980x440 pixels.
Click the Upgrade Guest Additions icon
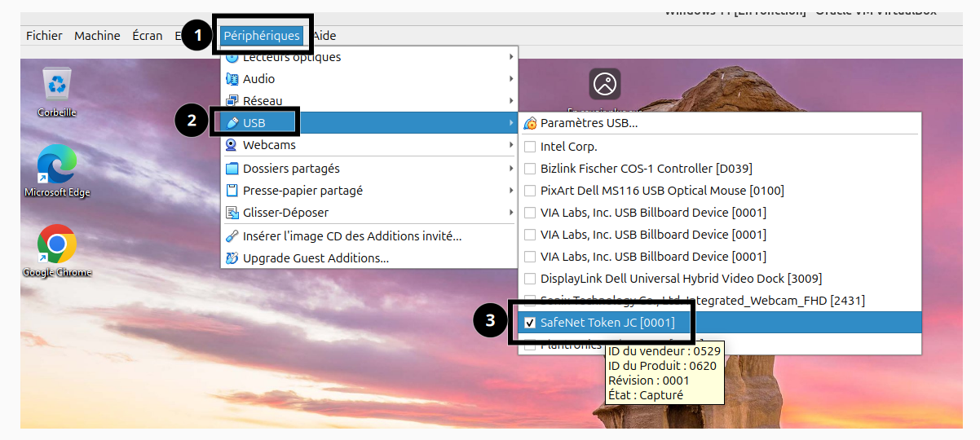coord(232,258)
